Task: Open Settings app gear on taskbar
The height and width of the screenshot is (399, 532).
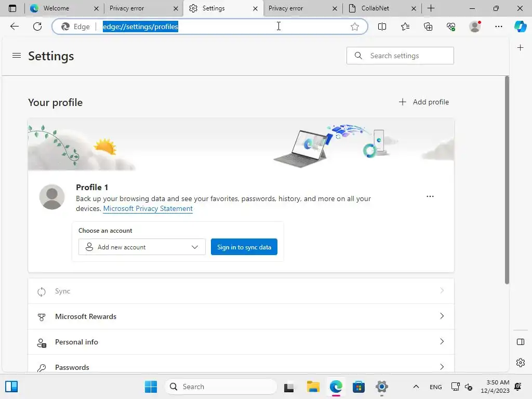Action: tap(382, 387)
